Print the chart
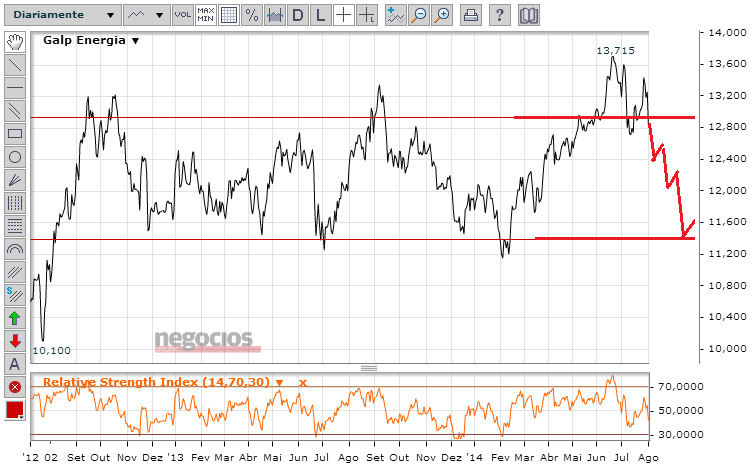This screenshot has height=467, width=756. (471, 15)
